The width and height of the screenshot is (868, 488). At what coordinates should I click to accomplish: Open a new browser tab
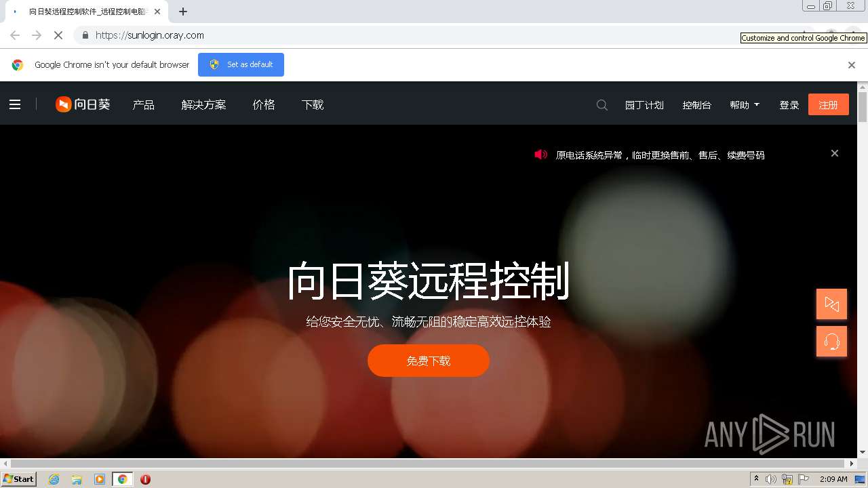coord(183,12)
